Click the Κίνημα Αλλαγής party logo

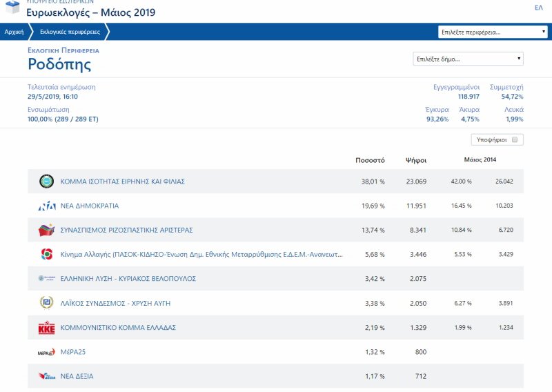46,254
